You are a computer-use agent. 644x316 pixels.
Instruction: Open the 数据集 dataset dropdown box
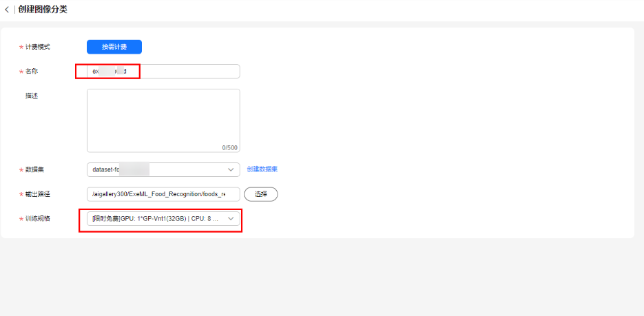(x=158, y=169)
